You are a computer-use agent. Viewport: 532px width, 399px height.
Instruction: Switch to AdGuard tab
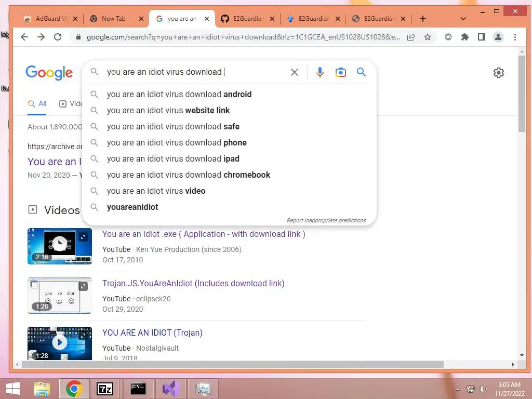[x=51, y=19]
